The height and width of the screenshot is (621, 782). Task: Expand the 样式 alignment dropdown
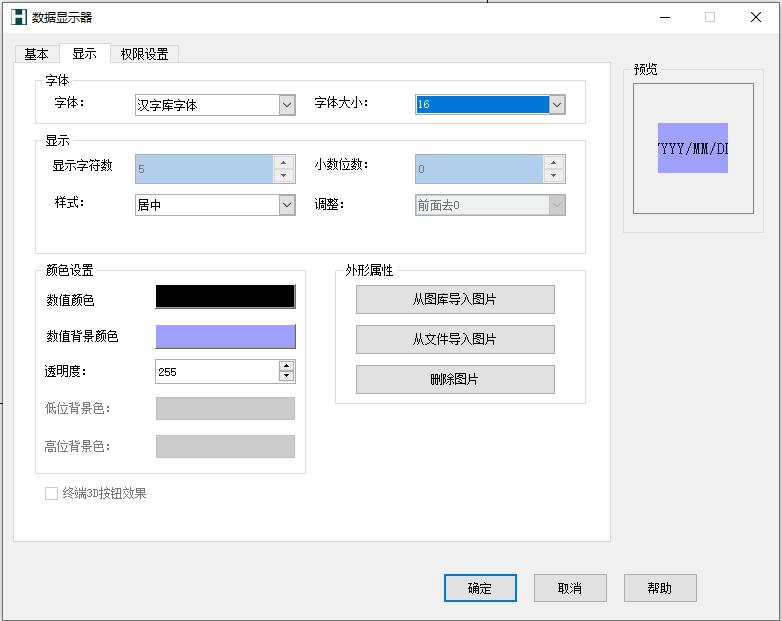coord(287,205)
